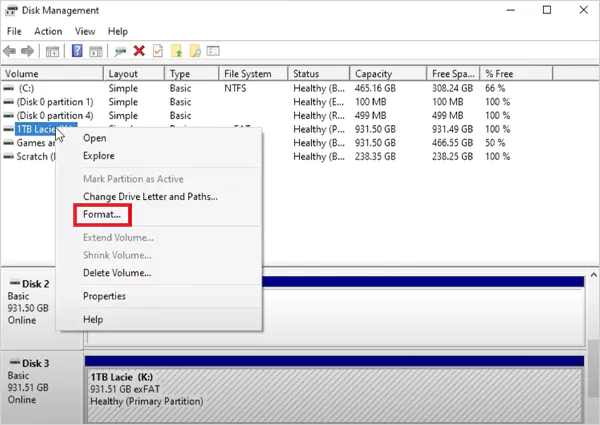600x425 pixels.
Task: Click the NTFS file system cell
Action: tap(235, 88)
